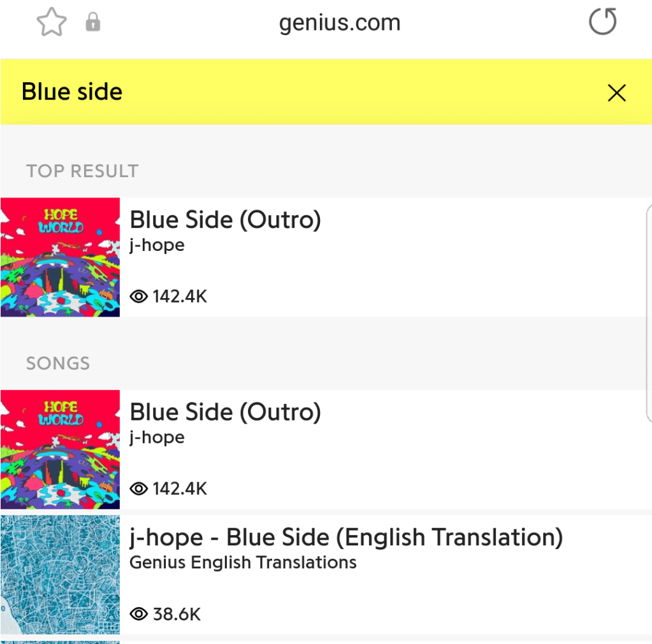Image resolution: width=652 pixels, height=644 pixels.
Task: Bookmark the page with the star icon
Action: [52, 24]
